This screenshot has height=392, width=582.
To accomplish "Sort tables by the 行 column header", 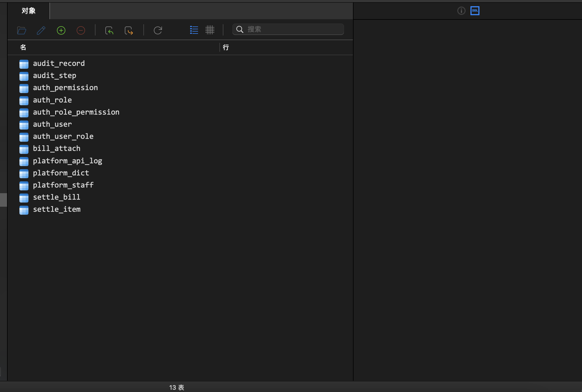I will pyautogui.click(x=225, y=47).
